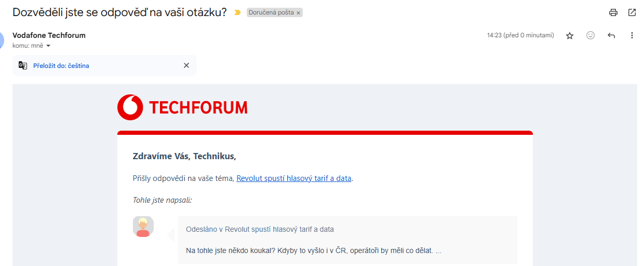Remove the Doručená pošta label with its x

coord(299,12)
